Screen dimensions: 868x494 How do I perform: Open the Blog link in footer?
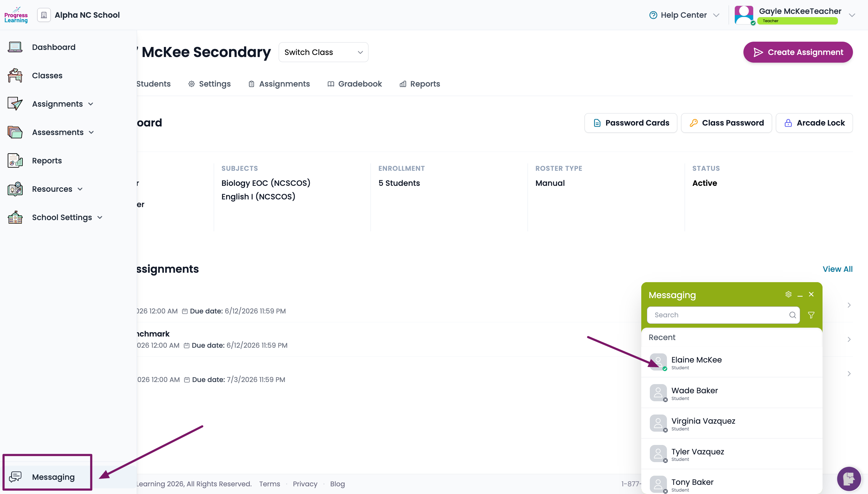337,484
